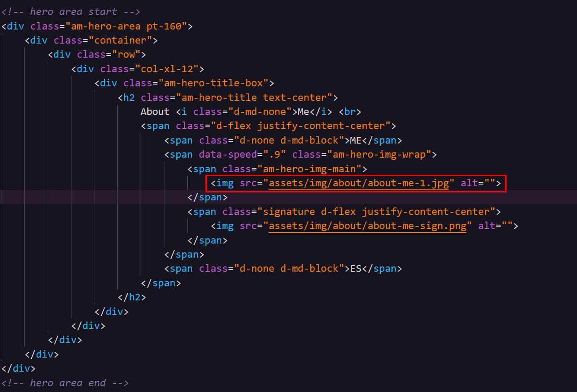Image resolution: width=577 pixels, height=392 pixels.
Task: Click the 'hero area end' comment
Action: (x=65, y=383)
